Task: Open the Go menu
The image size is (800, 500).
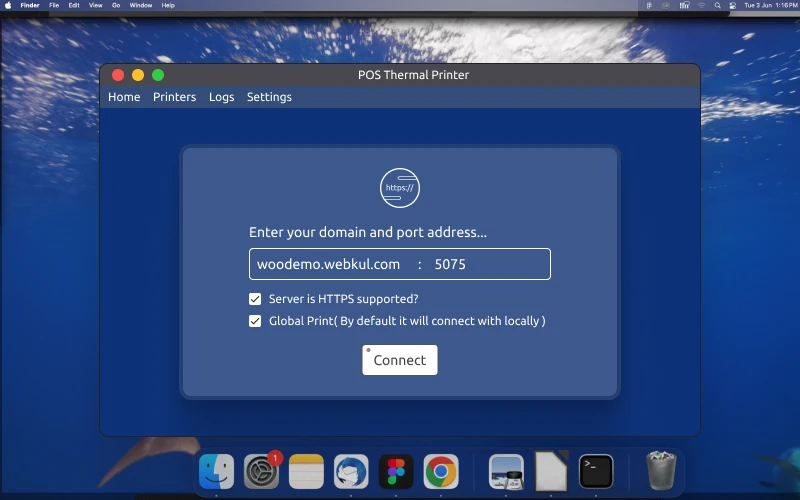Action: pyautogui.click(x=116, y=5)
